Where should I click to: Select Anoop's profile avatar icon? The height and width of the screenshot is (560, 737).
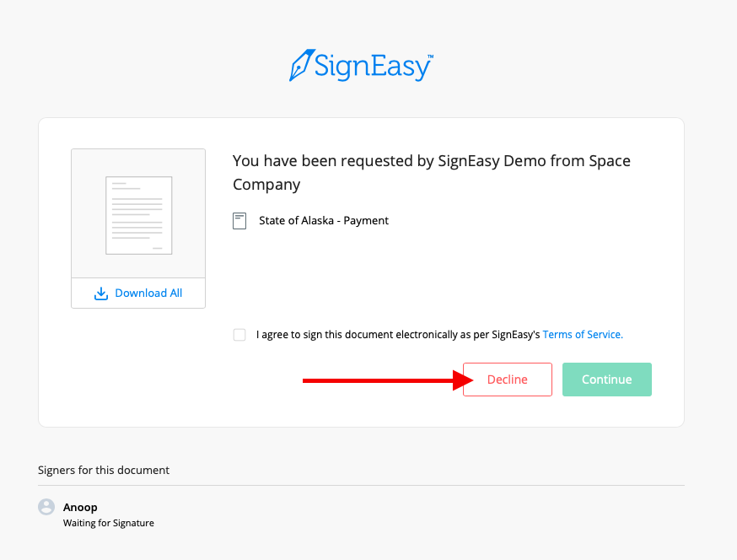(x=46, y=507)
